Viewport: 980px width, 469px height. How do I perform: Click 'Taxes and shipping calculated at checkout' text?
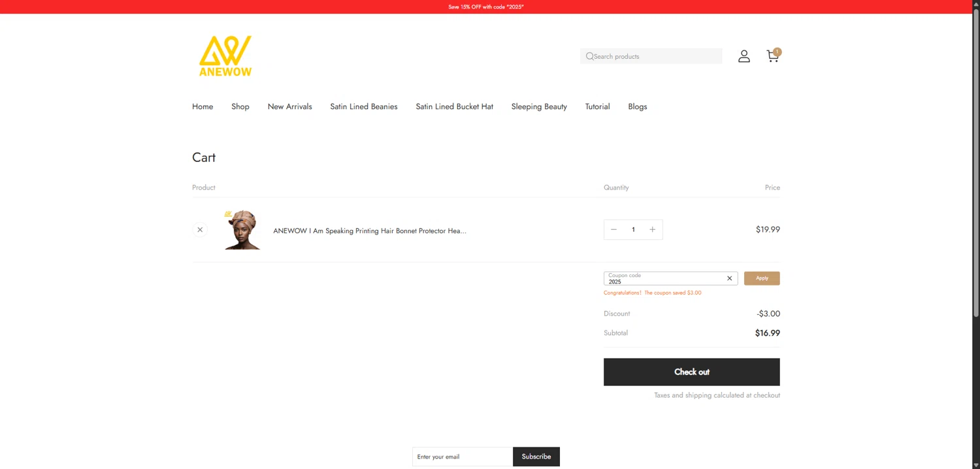pos(717,395)
